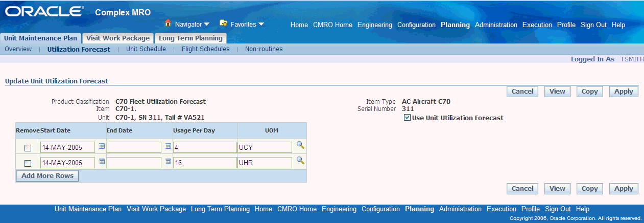Click footer Visit Work Package link
The width and height of the screenshot is (644, 223).
[156, 209]
